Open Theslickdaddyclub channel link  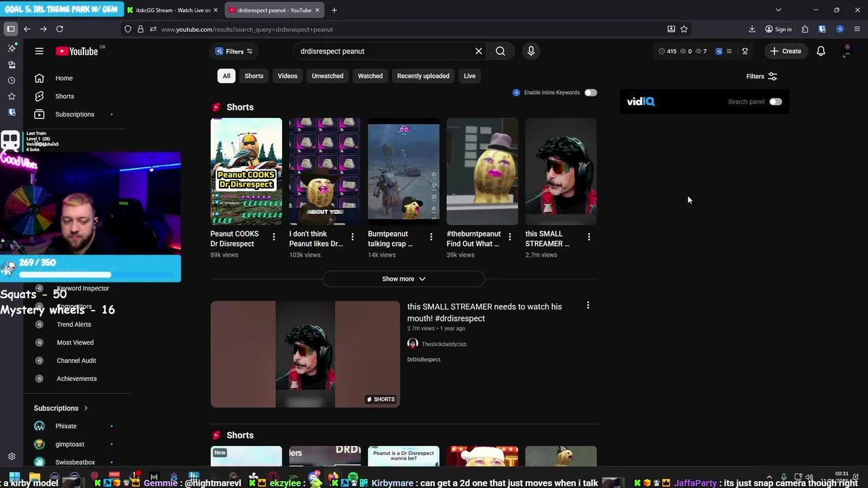pyautogui.click(x=443, y=344)
